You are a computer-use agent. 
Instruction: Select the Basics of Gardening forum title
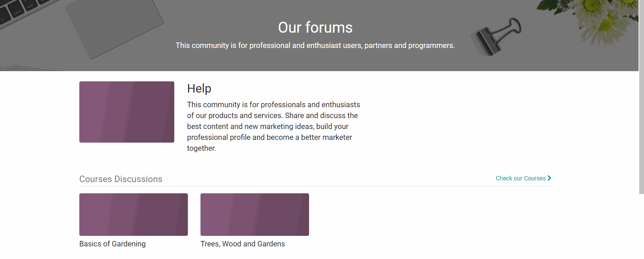click(112, 244)
